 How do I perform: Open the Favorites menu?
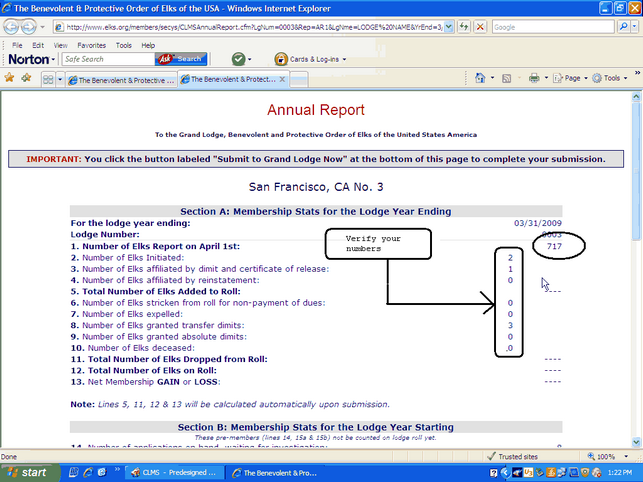(92, 45)
